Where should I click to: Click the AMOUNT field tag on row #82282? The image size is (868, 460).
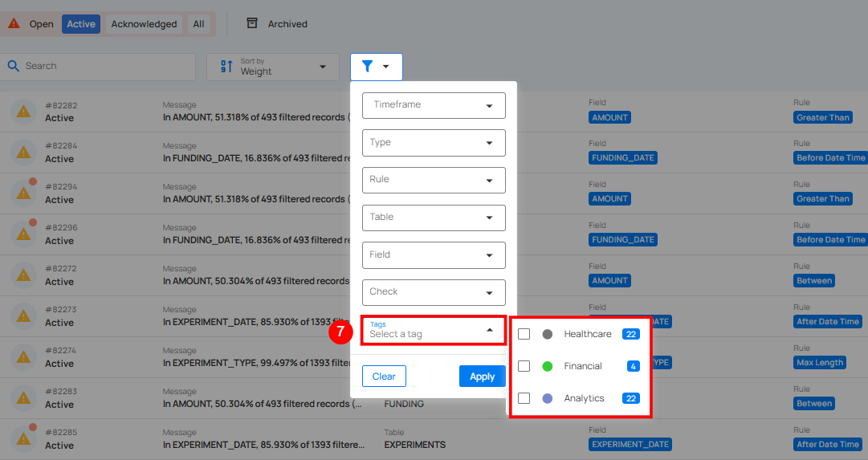coord(609,117)
